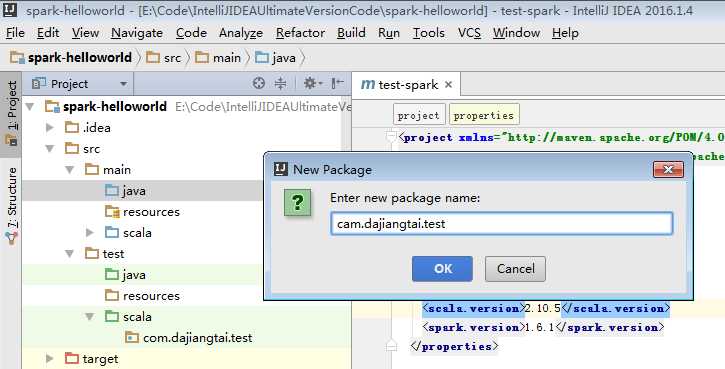Toggle the 1: Project side tab

[x=11, y=113]
